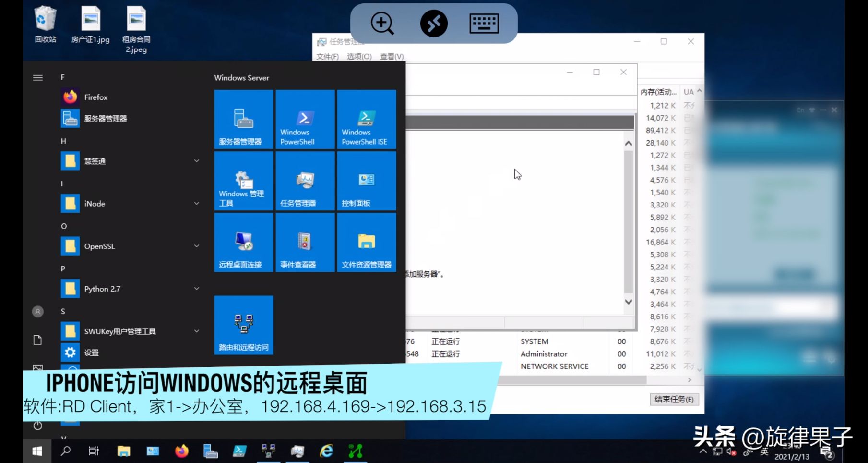868x463 pixels.
Task: Launch Windows PowerShell ISE tile
Action: pos(367,119)
